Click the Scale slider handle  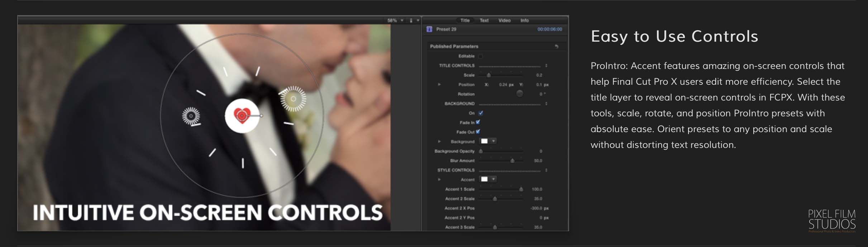click(488, 75)
